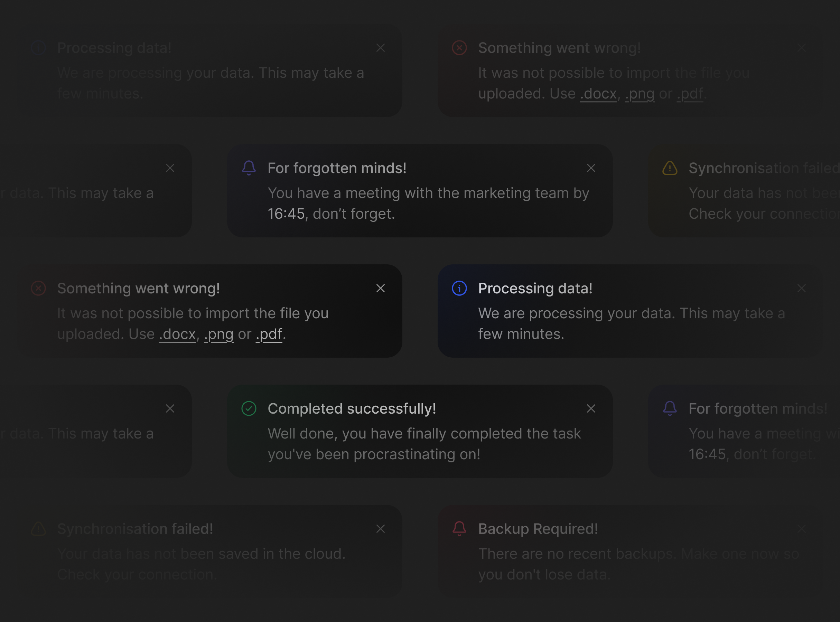The height and width of the screenshot is (622, 840).
Task: Click the green checkmark icon on Completed successfully
Action: (x=249, y=408)
